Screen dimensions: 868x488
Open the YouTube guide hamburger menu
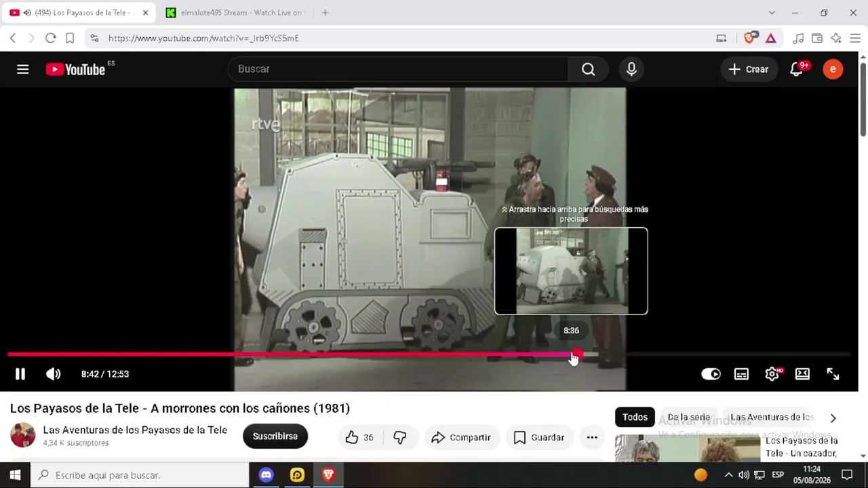pos(22,69)
